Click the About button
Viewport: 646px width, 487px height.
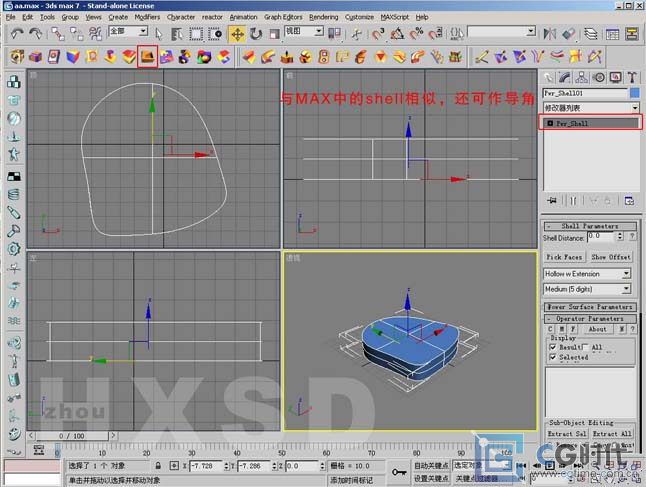(597, 329)
